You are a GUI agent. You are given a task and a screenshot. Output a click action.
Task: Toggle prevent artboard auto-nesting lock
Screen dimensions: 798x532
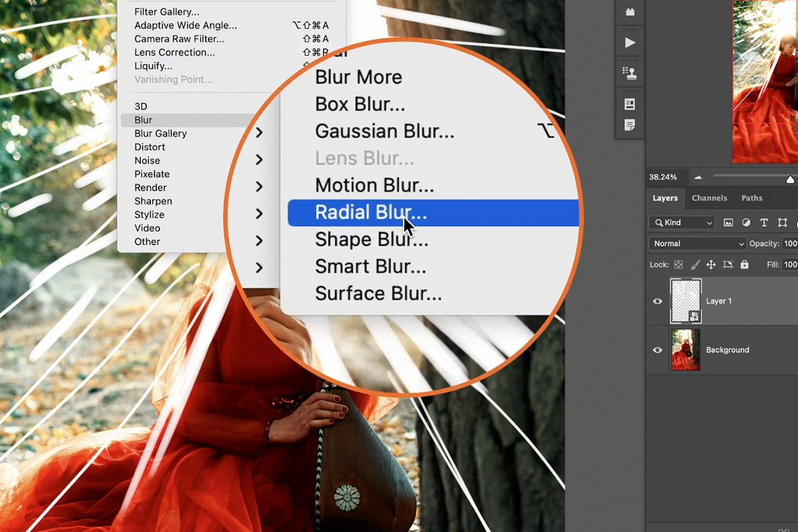728,265
